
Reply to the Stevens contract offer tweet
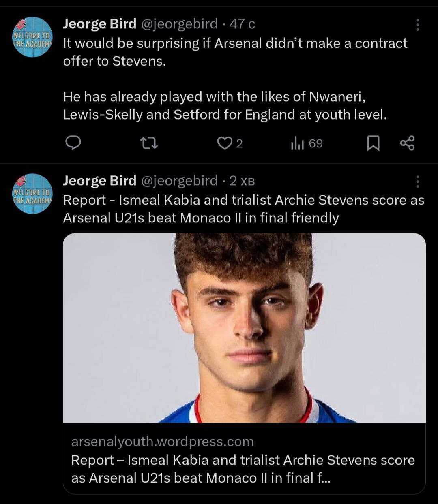[x=73, y=143]
